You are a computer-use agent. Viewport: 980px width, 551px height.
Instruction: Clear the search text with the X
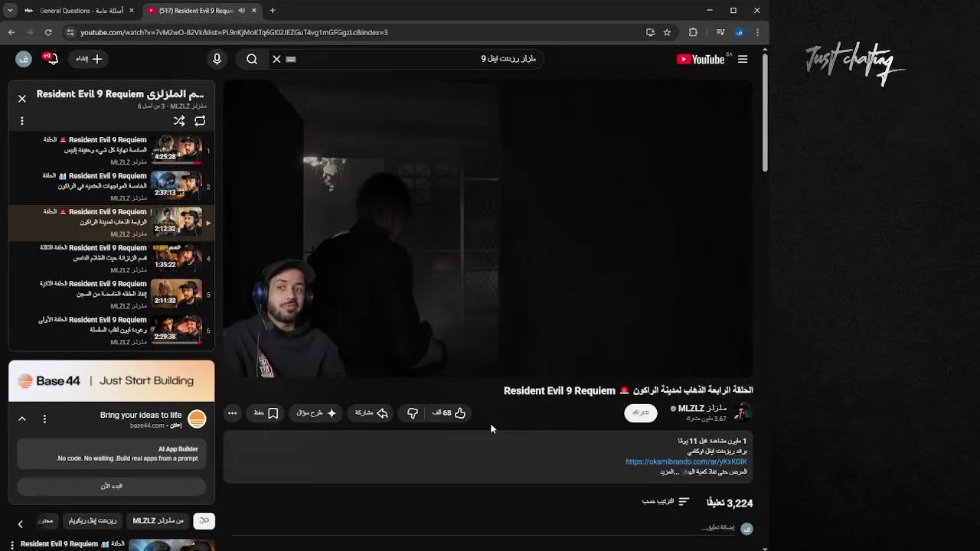point(276,59)
